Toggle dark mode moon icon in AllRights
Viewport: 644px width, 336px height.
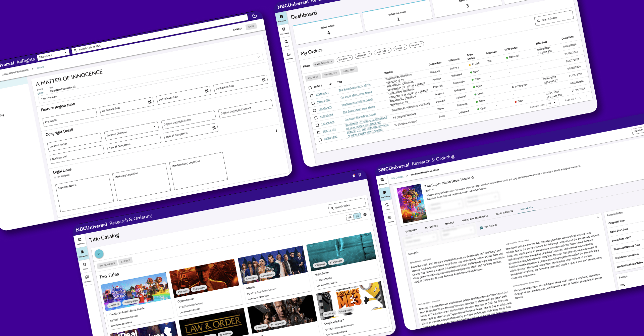pyautogui.click(x=255, y=15)
